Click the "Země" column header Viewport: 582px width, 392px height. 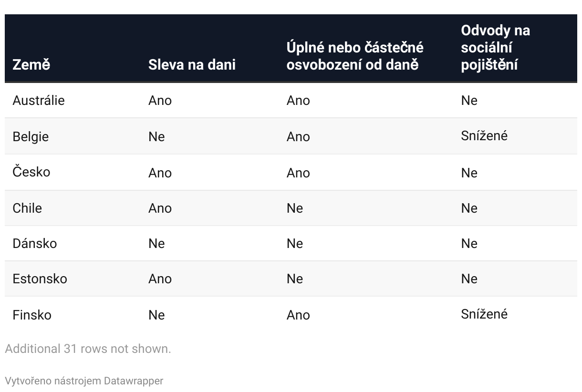click(x=31, y=64)
